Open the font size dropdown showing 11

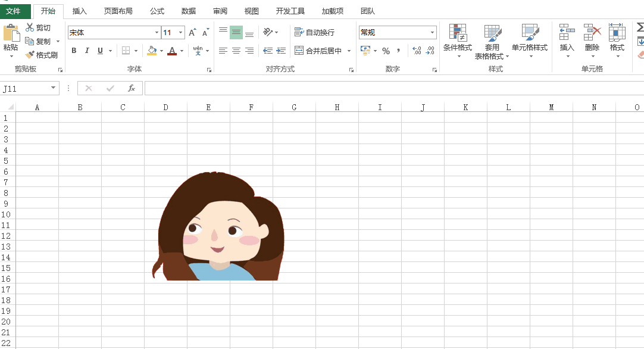point(181,33)
